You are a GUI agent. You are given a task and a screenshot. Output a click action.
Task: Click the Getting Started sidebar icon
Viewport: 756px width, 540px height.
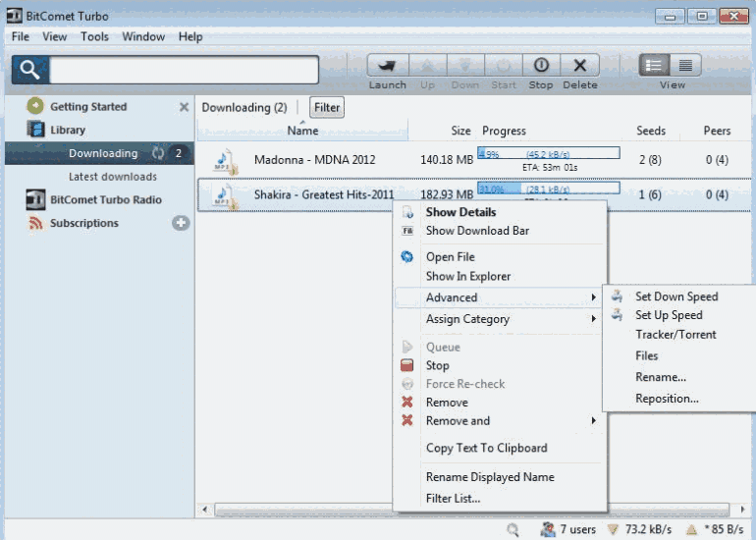coord(35,106)
